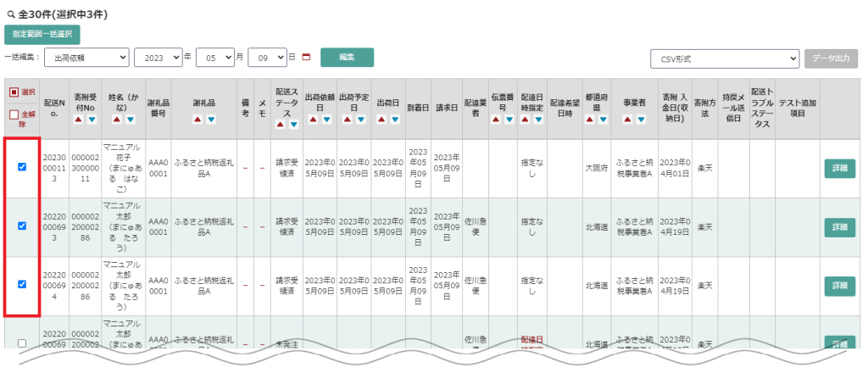Check the unchecked fourth row checkbox
Image resolution: width=868 pixels, height=379 pixels.
(x=22, y=343)
